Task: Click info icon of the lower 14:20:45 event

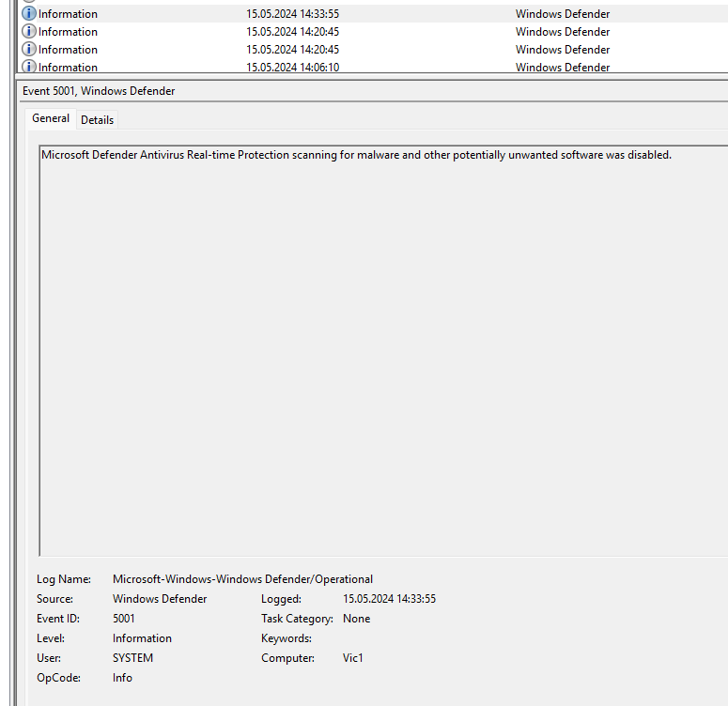Action: click(x=29, y=50)
